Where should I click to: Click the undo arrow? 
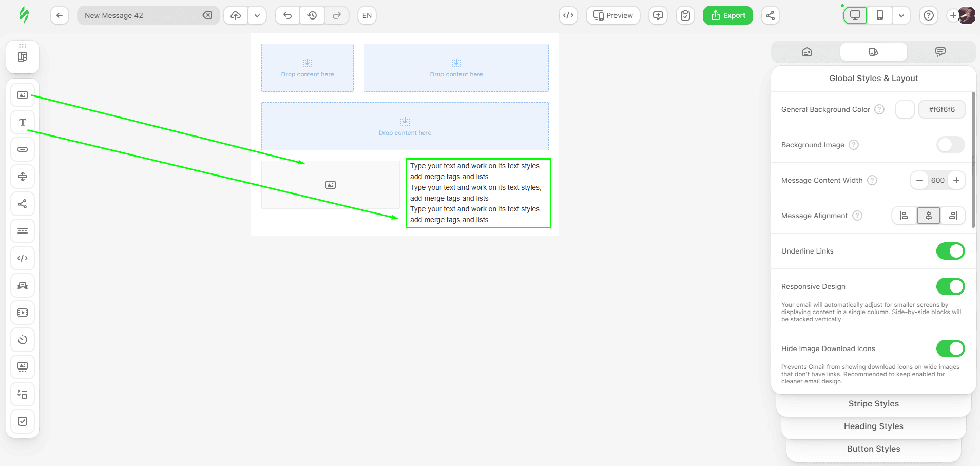[287, 15]
